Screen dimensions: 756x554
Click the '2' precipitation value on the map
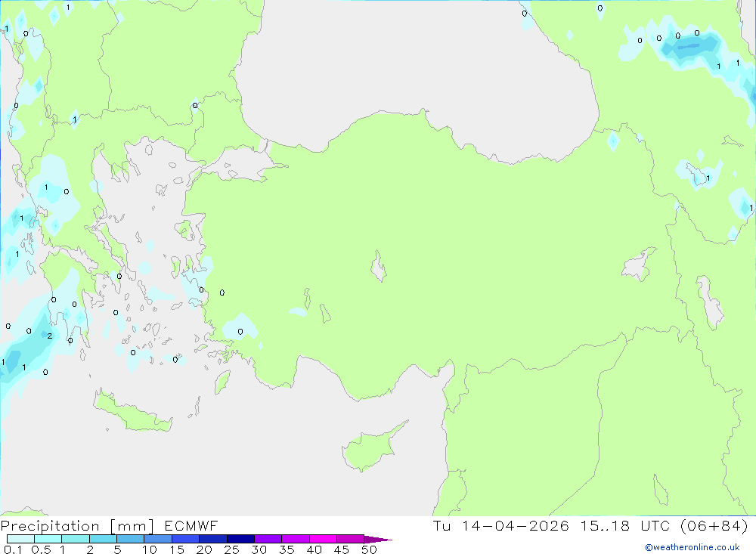tap(50, 336)
